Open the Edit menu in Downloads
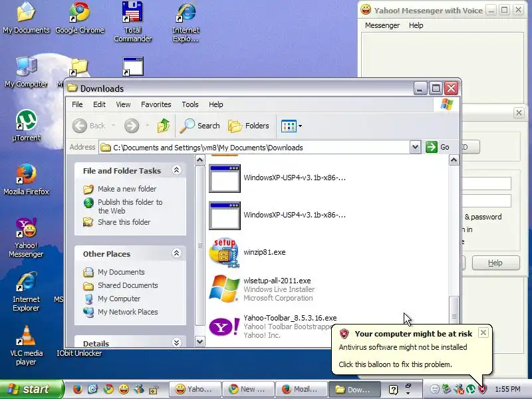Image resolution: width=532 pixels, height=399 pixels. (99, 104)
